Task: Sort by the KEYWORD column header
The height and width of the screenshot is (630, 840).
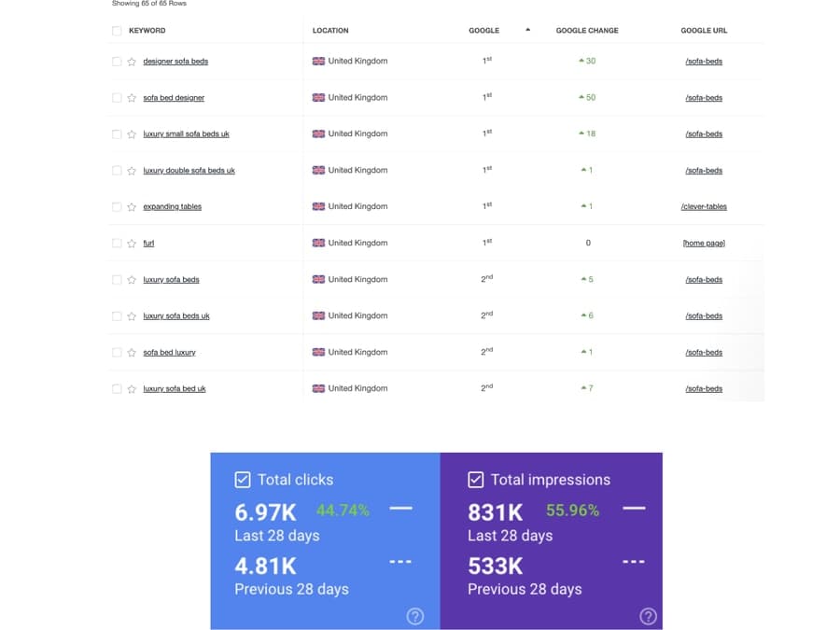Action: pos(147,31)
